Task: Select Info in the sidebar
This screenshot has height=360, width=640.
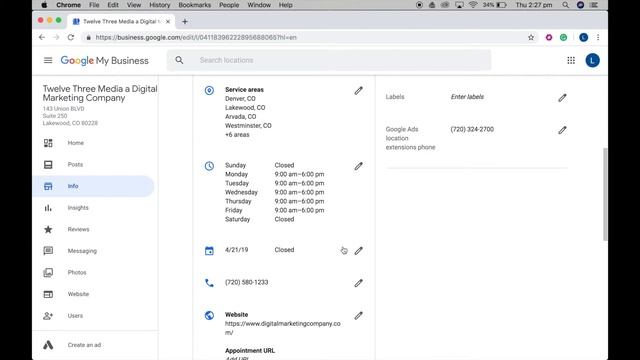Action: pos(93,186)
